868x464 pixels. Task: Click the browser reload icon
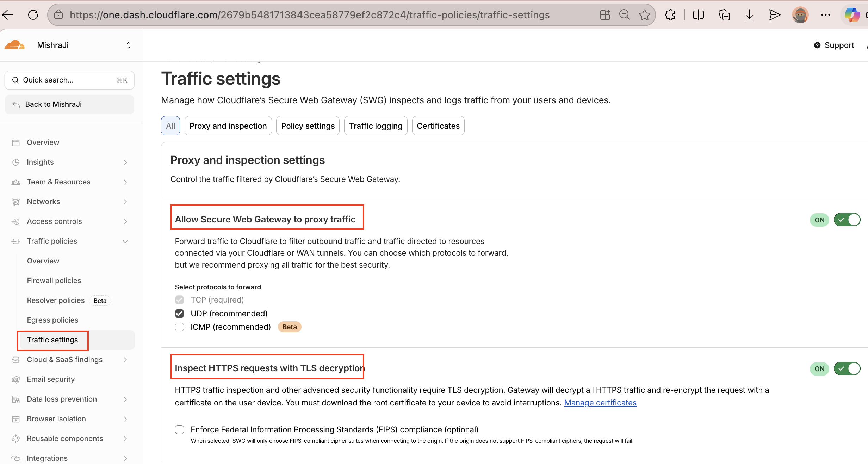pos(33,15)
